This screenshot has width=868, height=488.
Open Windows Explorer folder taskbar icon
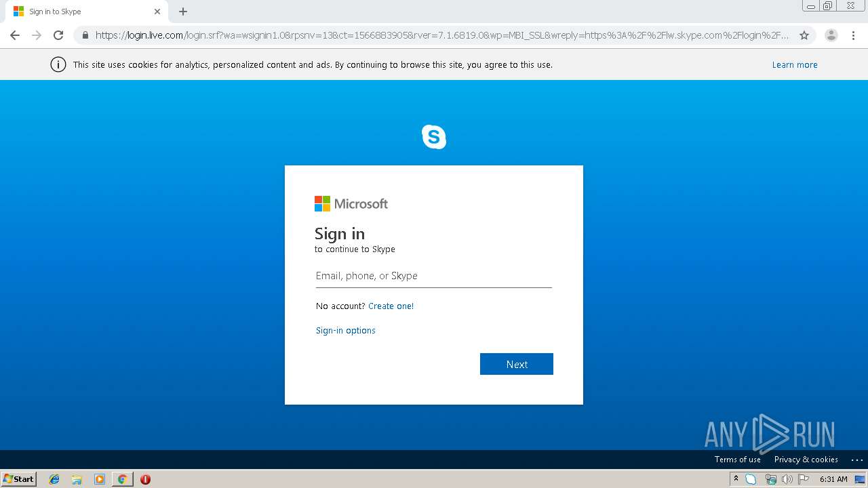[77, 479]
